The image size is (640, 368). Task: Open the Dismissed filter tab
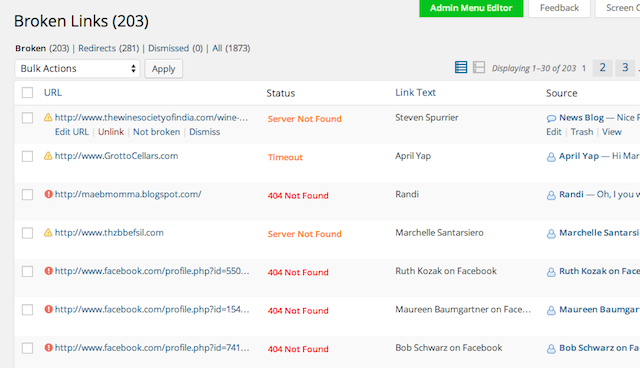[169, 48]
